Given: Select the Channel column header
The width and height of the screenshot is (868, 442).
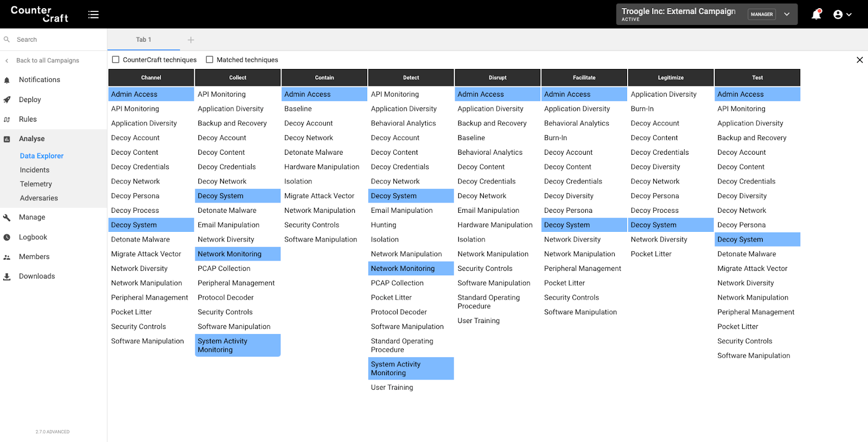Looking at the screenshot, I should click(x=151, y=78).
